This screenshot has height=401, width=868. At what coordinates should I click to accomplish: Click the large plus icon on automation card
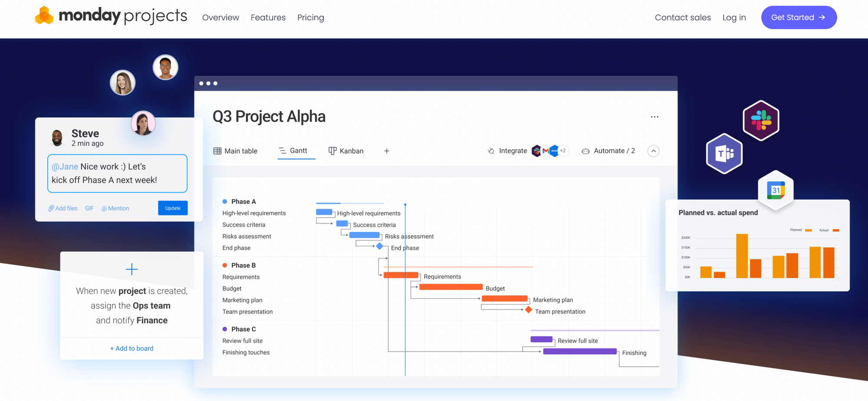pos(132,270)
